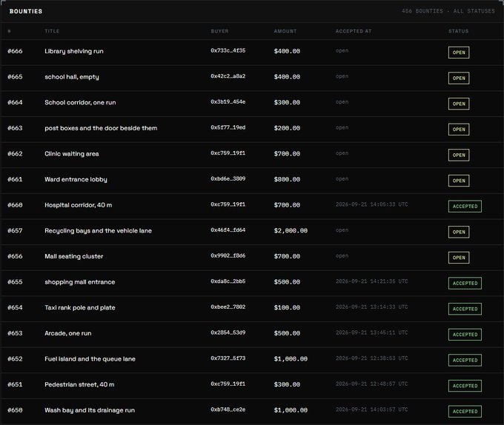Select the Mall seating cluster title
504x425 pixels.
point(74,256)
